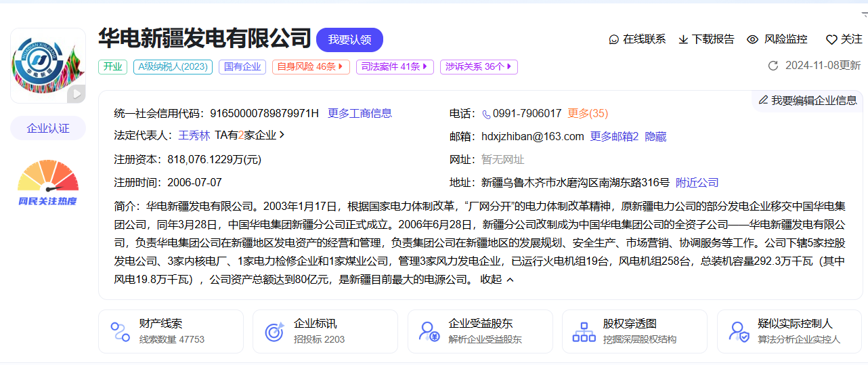Screen dimensions: 868x365
Task: Open 更多工商信息 link
Action: coord(360,113)
